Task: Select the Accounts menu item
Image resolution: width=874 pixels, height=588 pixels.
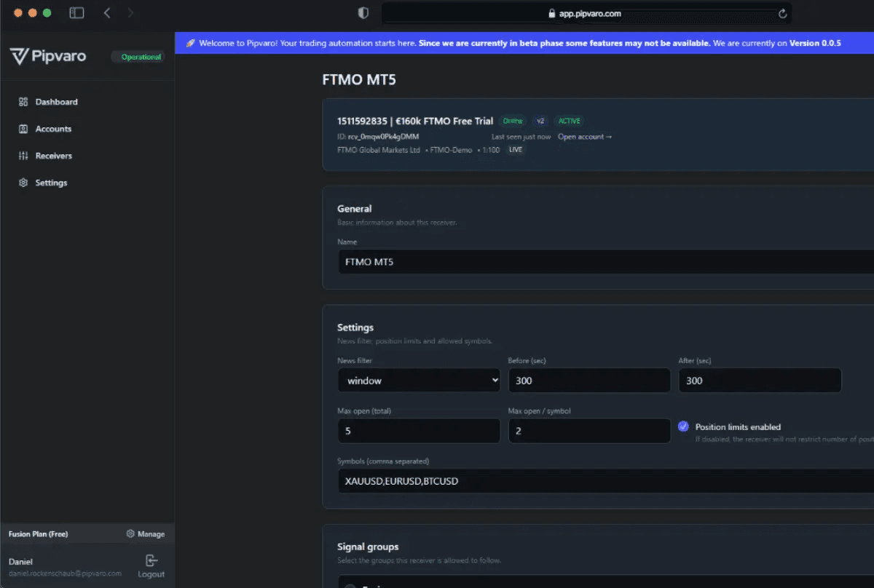Action: click(53, 129)
